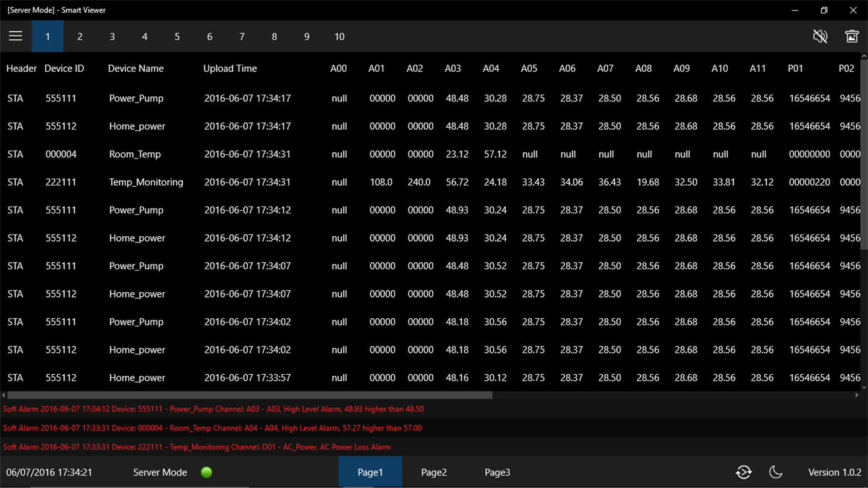Click upload time 2016-06-07 17:33:57
The width and height of the screenshot is (868, 488).
click(x=247, y=378)
